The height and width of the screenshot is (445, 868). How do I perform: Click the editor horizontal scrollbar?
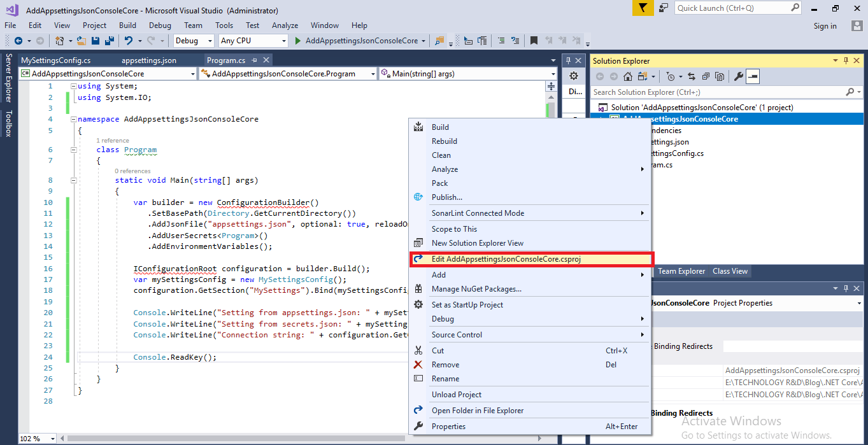click(236, 439)
